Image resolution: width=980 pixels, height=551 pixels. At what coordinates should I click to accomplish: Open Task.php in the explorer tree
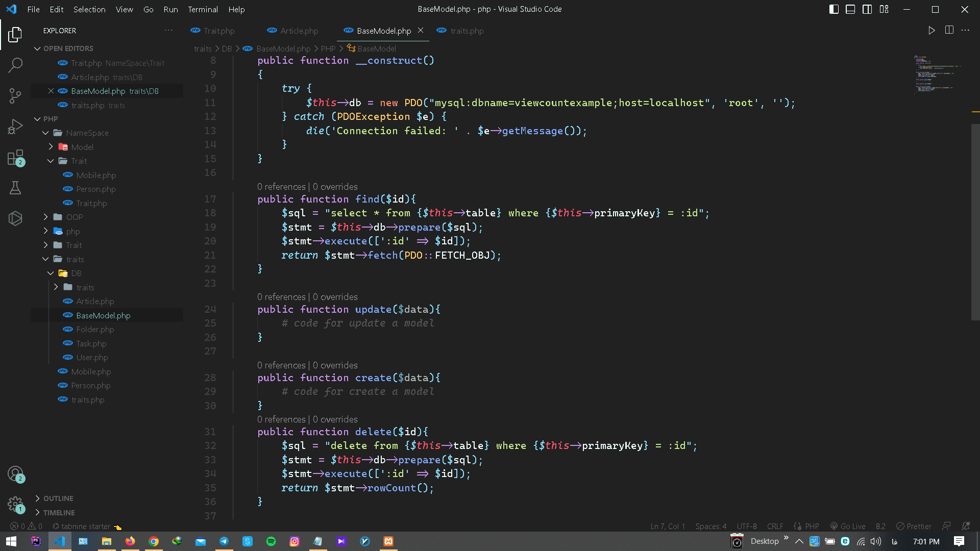point(91,344)
